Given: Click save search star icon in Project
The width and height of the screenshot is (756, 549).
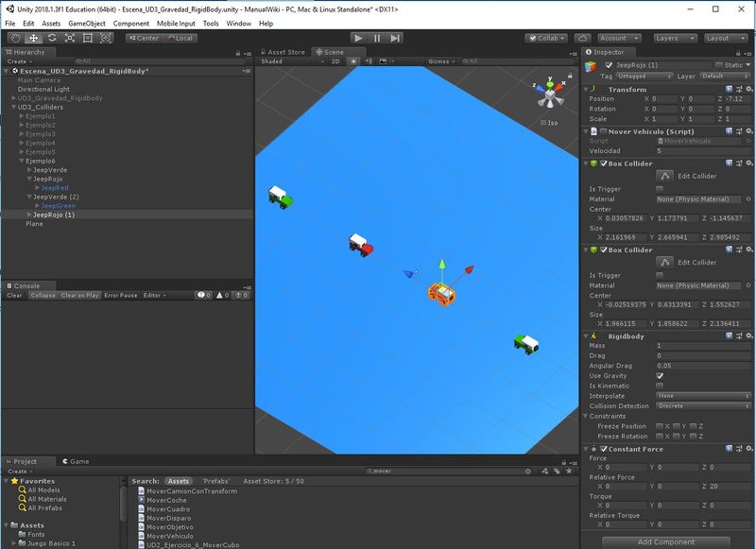Looking at the screenshot, I should 569,471.
